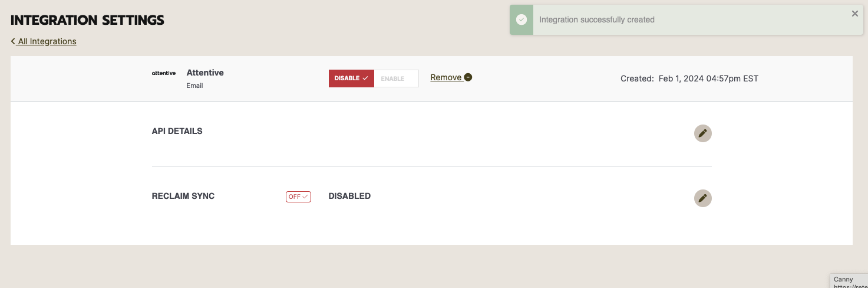Click the Attentive integration name
This screenshot has width=868, height=288.
(205, 73)
